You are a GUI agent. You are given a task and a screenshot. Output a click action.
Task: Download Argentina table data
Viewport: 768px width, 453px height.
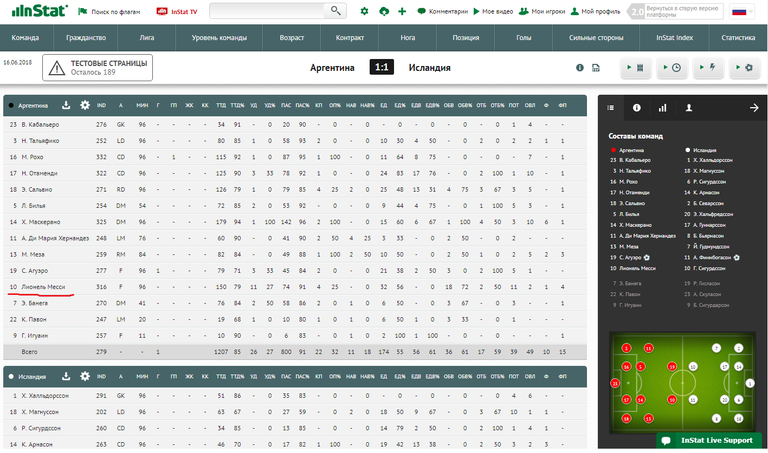[x=66, y=105]
